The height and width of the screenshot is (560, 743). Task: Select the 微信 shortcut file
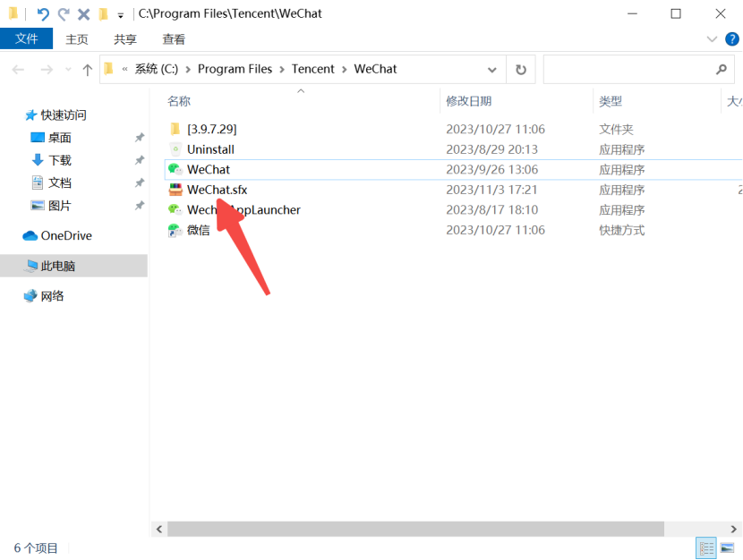point(199,230)
